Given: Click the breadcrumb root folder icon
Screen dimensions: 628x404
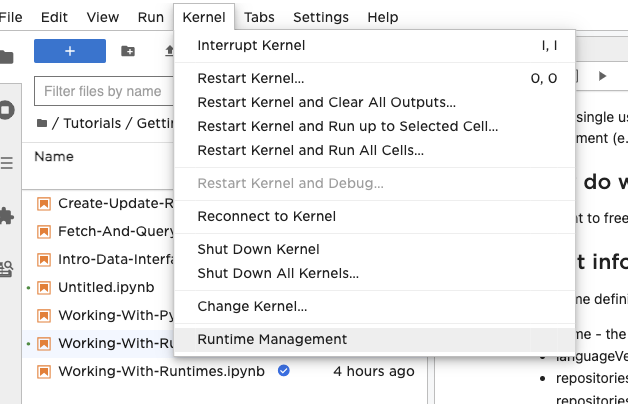Looking at the screenshot, I should tap(41, 123).
